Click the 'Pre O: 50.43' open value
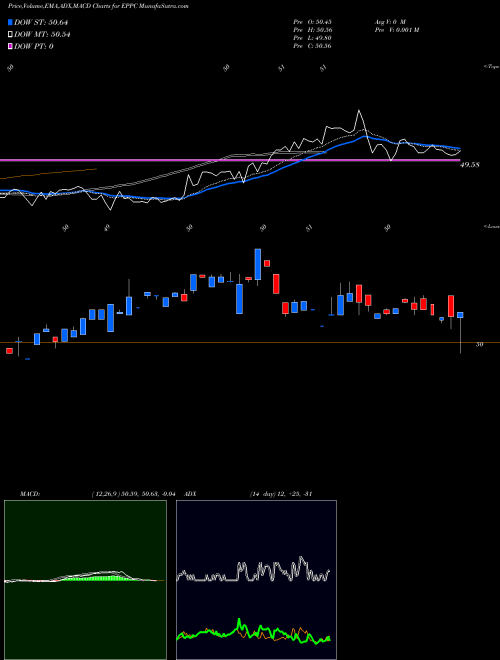 point(312,22)
